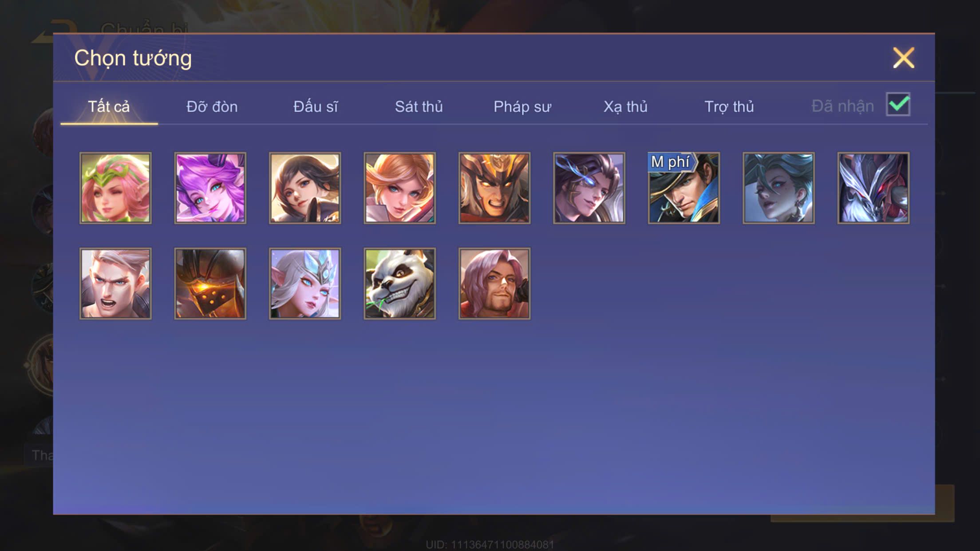
Task: Choose the white dragon-armored hero portrait
Action: (873, 188)
